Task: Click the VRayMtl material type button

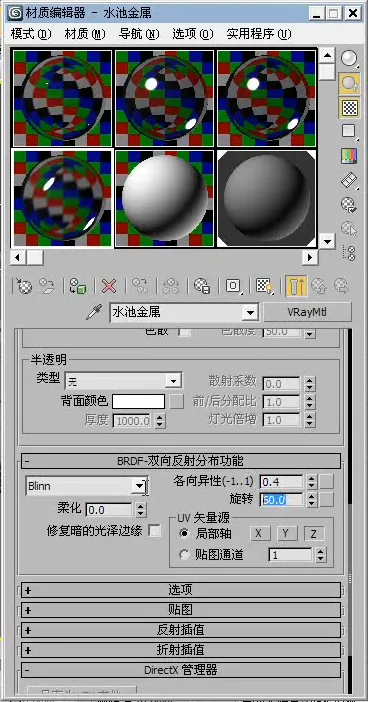Action: 307,312
